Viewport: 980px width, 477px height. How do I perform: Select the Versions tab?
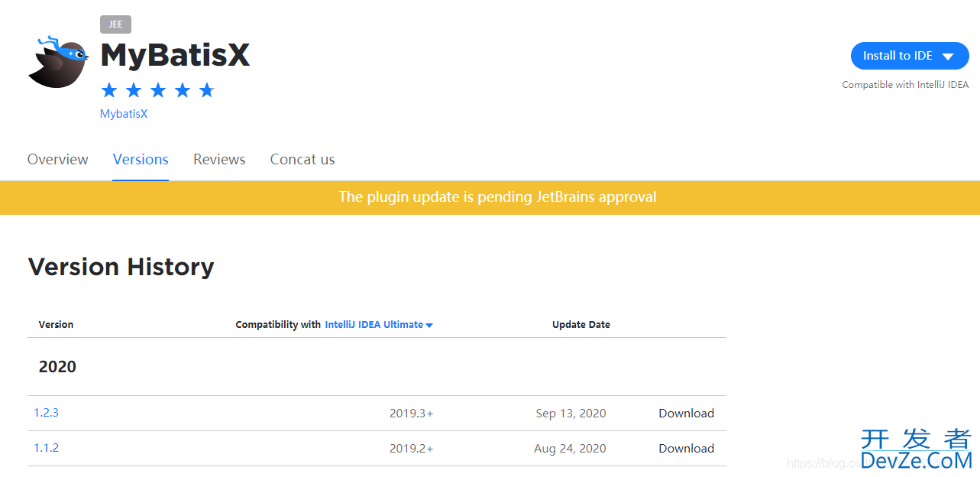(141, 160)
